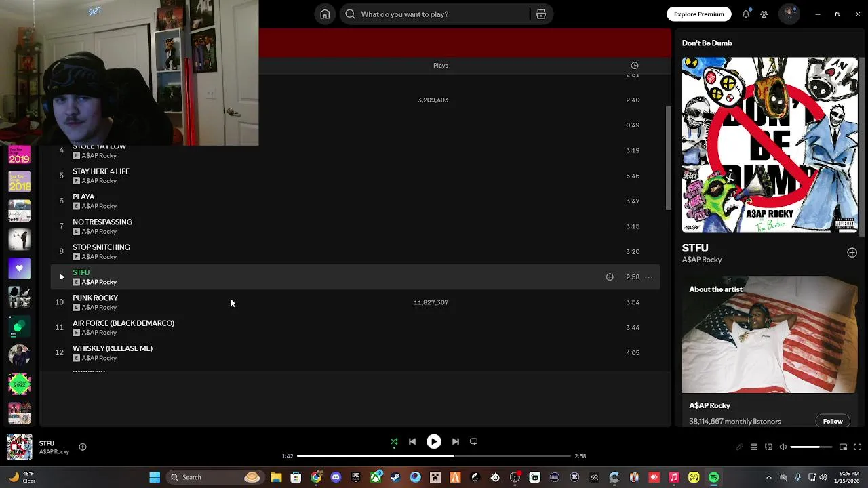Click the Windows taskbar Search box
868x488 pixels.
click(x=214, y=477)
